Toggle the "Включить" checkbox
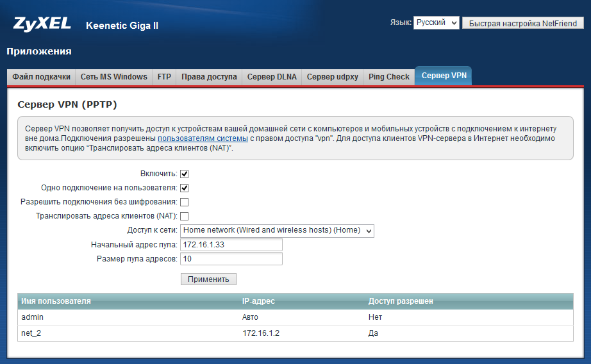The width and height of the screenshot is (591, 364). [184, 174]
